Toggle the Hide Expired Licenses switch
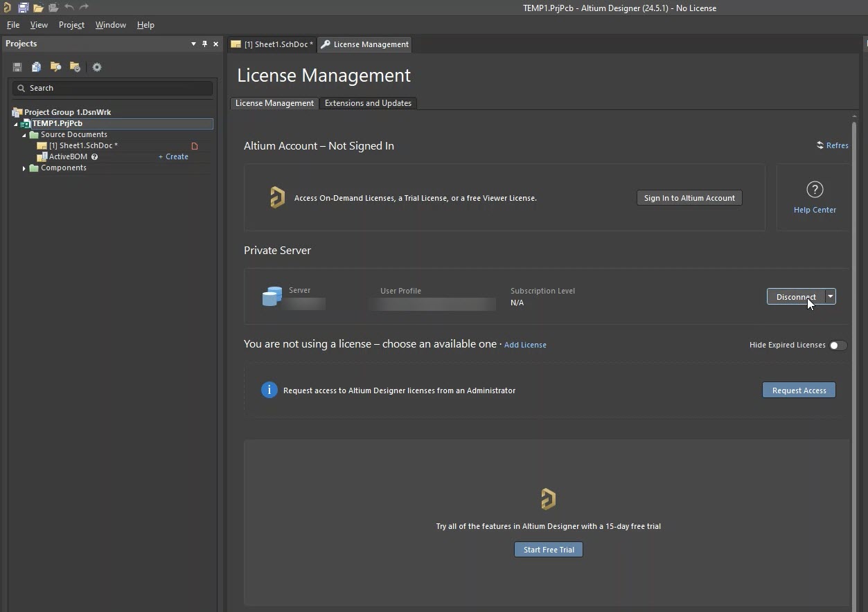This screenshot has height=612, width=868. (x=838, y=345)
